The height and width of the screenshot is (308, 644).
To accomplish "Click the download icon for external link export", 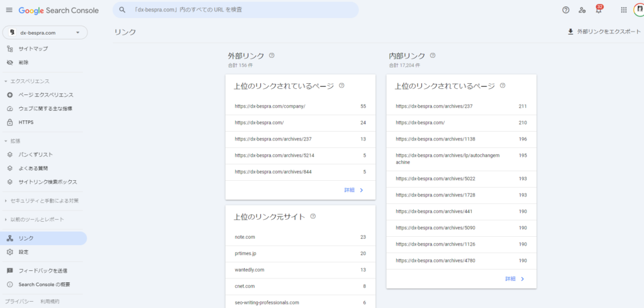I will 570,31.
